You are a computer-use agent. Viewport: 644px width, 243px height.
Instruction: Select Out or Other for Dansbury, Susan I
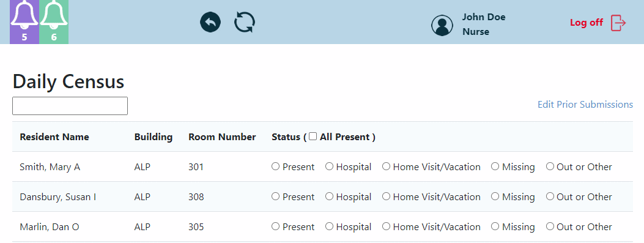coord(550,196)
